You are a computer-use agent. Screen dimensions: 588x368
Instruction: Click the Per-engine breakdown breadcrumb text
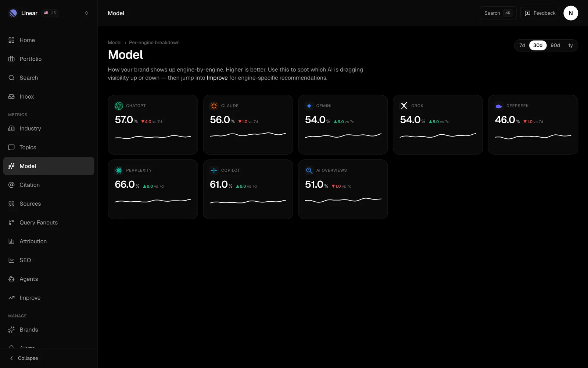tap(154, 43)
